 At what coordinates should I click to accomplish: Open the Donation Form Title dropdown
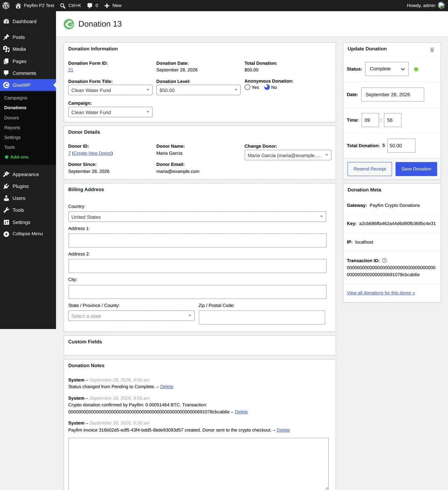110,90
